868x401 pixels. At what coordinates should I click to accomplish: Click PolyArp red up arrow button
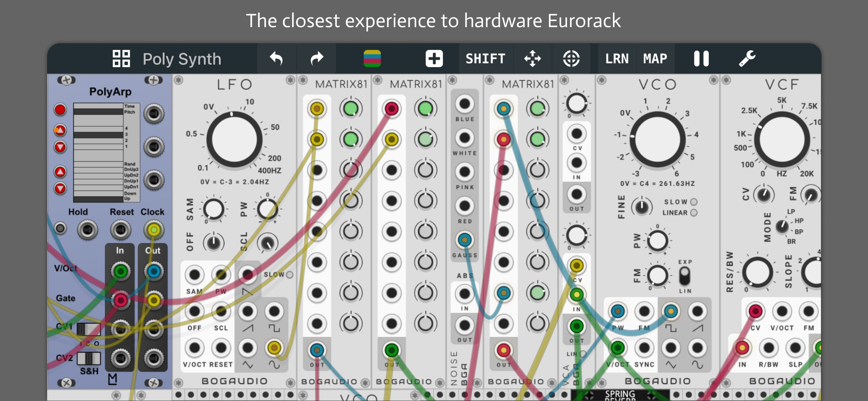pos(60,172)
